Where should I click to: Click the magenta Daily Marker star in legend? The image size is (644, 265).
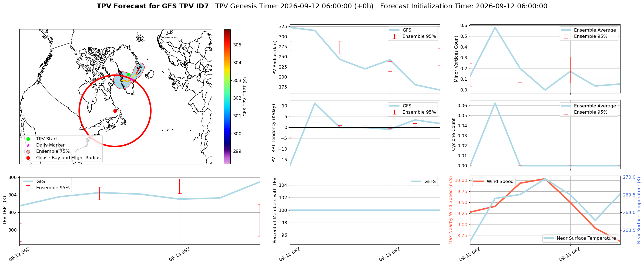[28, 145]
